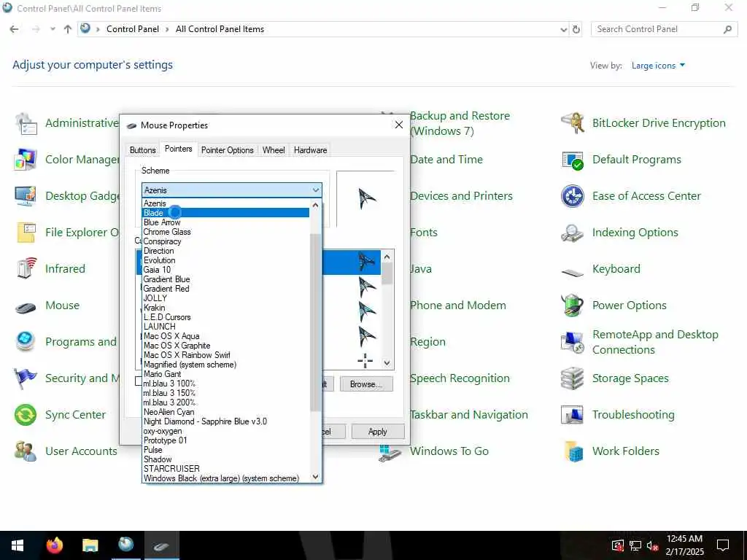
Task: Open the notification center icon
Action: pyautogui.click(x=723, y=545)
